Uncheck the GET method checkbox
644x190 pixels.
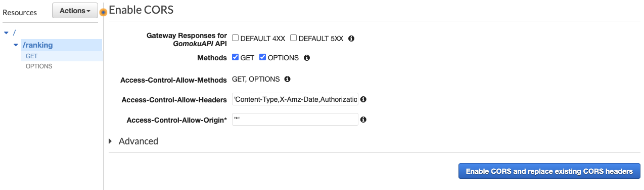click(x=235, y=58)
